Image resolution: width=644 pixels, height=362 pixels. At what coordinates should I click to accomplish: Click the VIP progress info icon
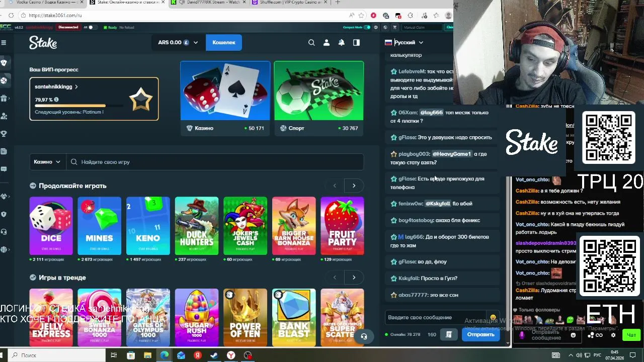pos(56,100)
